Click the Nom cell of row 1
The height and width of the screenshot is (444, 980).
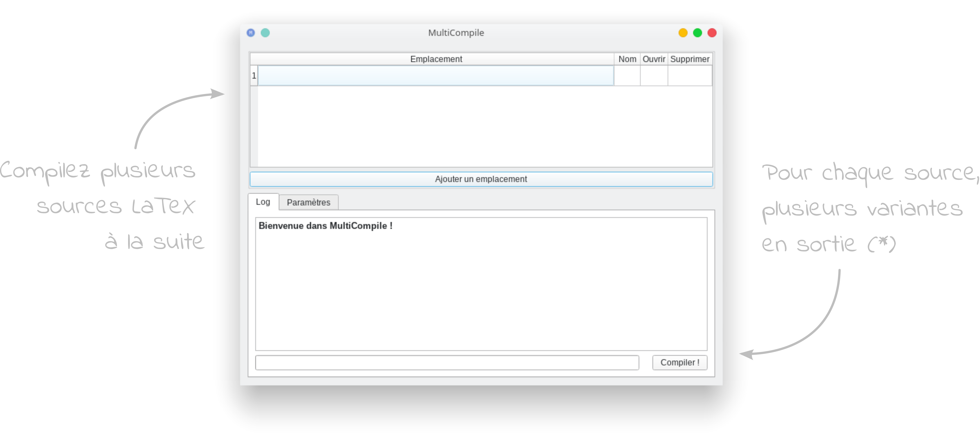(627, 76)
